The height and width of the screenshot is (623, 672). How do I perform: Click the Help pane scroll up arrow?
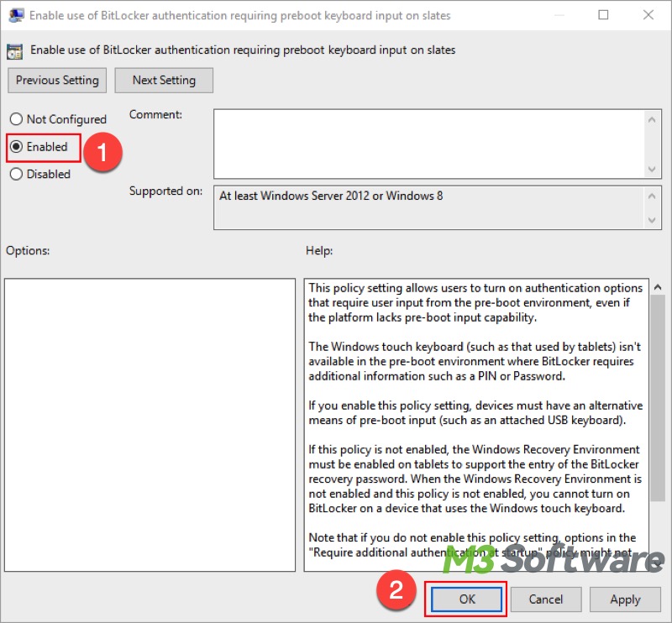[x=658, y=287]
